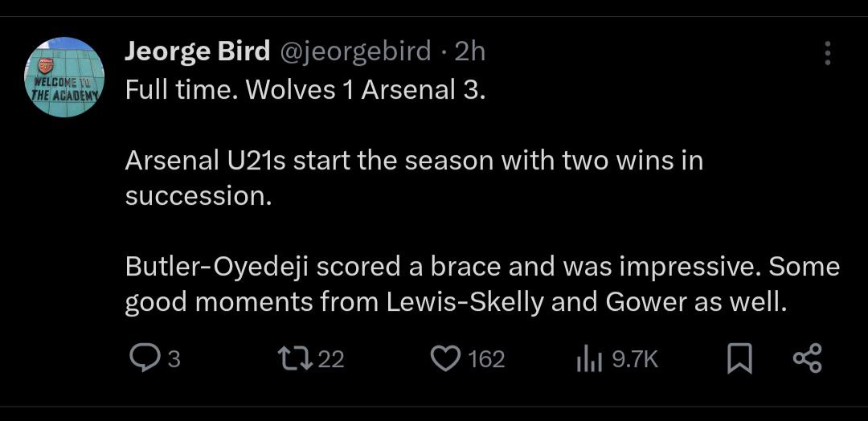Image resolution: width=868 pixels, height=421 pixels.
Task: Click the 9.7K views count
Action: [635, 359]
